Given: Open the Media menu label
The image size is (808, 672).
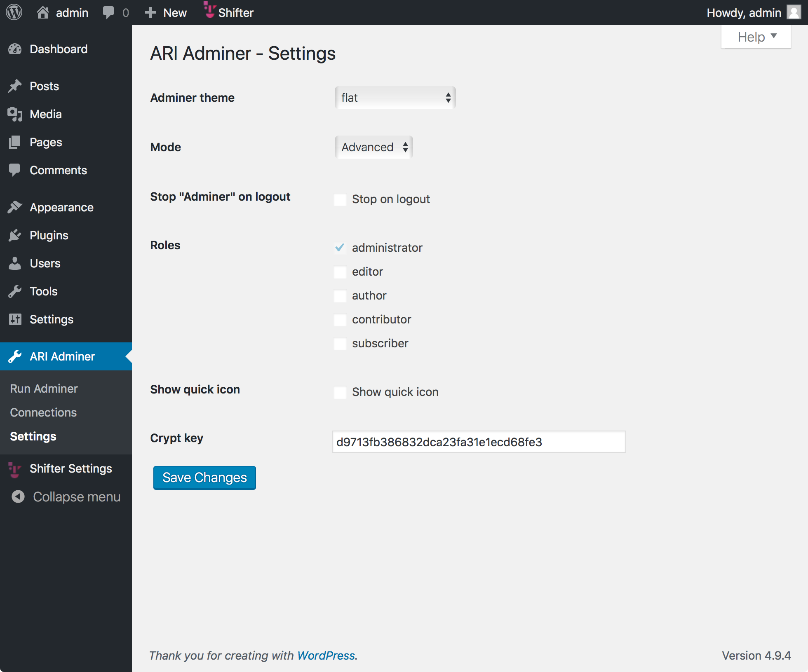Looking at the screenshot, I should (46, 114).
